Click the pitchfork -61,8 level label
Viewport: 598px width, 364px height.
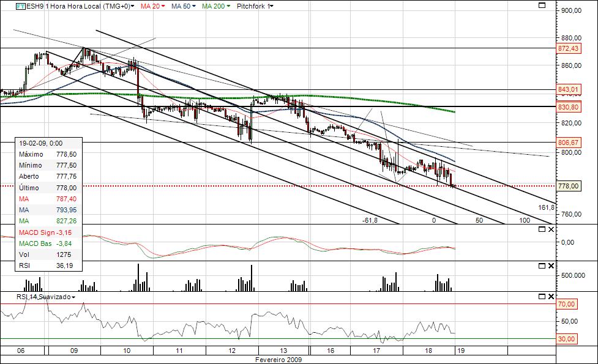(x=370, y=220)
